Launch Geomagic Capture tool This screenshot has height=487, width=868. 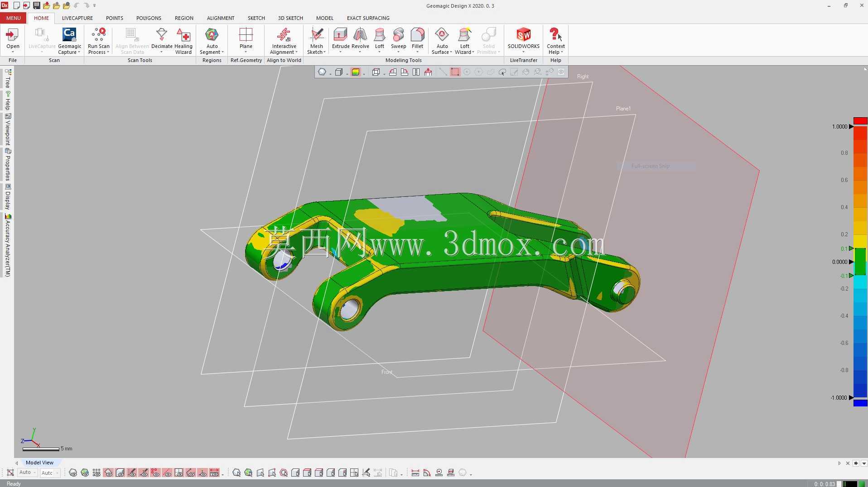click(69, 41)
